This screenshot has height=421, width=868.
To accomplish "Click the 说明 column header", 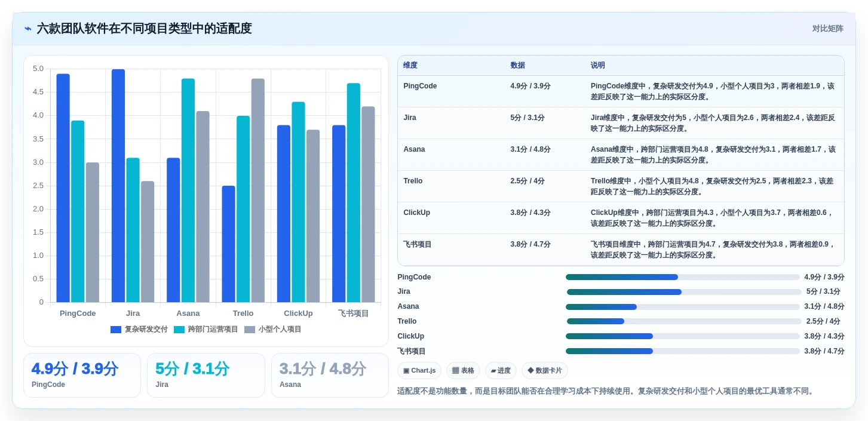I will coord(598,65).
